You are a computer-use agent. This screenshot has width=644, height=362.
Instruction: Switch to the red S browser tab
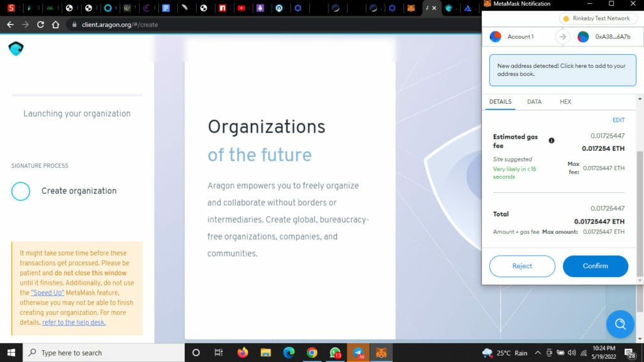(11, 8)
